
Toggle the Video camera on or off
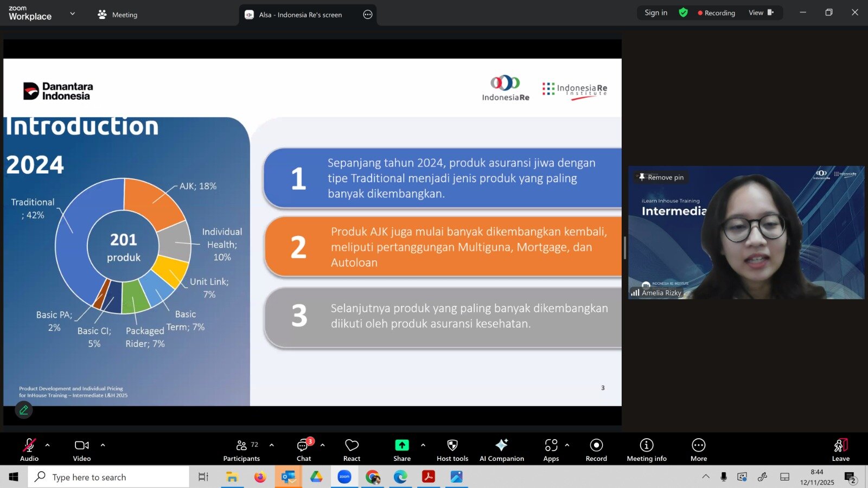(82, 450)
